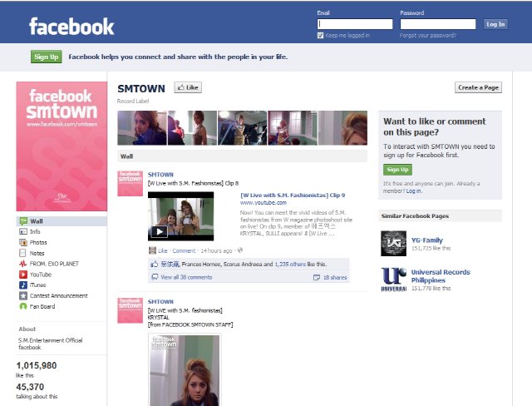Open the YG-Family page link
Viewport: 532px width, 406px height.
tap(426, 240)
